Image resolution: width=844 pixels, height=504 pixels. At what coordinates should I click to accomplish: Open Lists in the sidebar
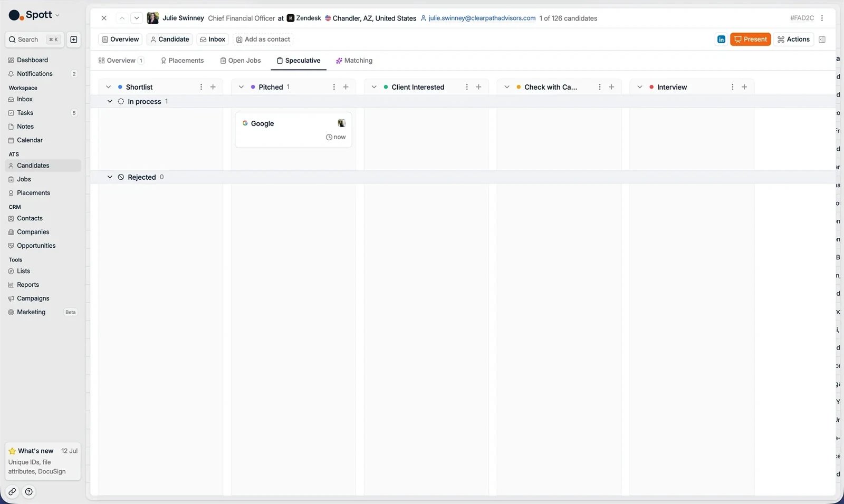click(x=43, y=271)
